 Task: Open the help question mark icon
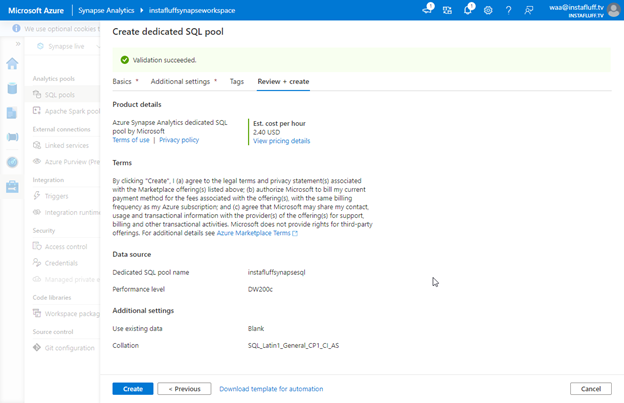508,10
